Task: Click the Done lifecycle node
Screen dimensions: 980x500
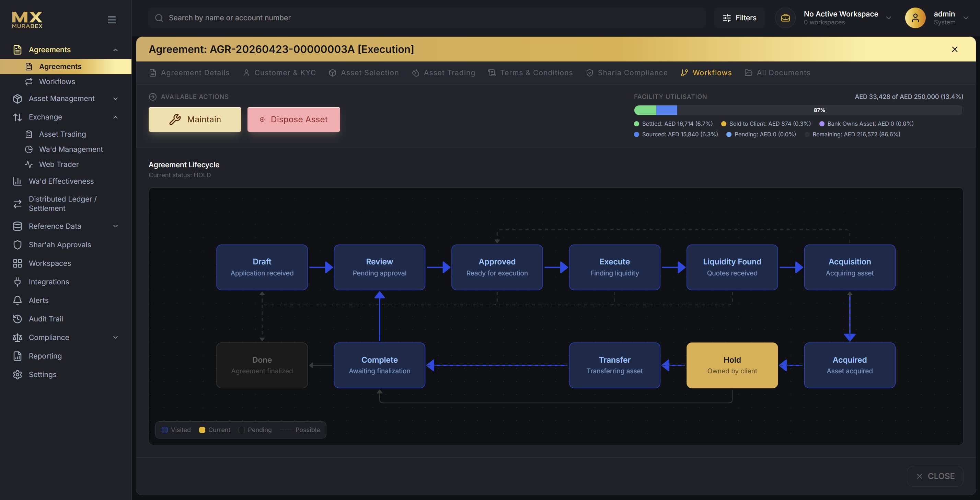Action: (262, 365)
